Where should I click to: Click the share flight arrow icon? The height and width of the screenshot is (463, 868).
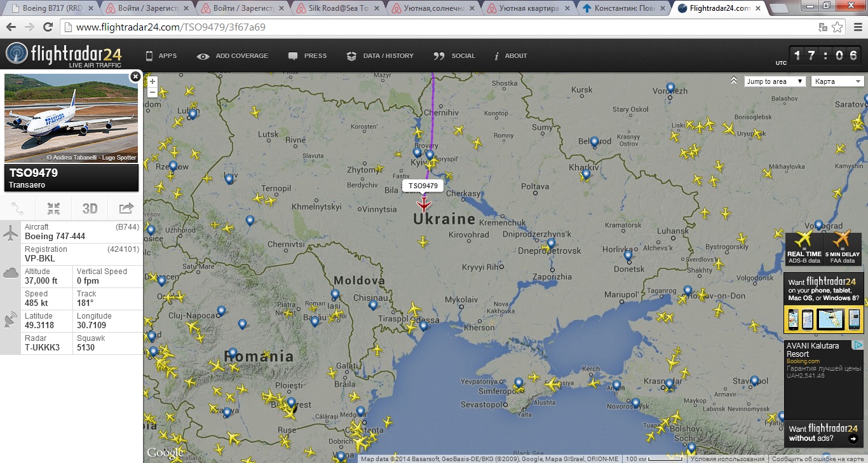[126, 208]
